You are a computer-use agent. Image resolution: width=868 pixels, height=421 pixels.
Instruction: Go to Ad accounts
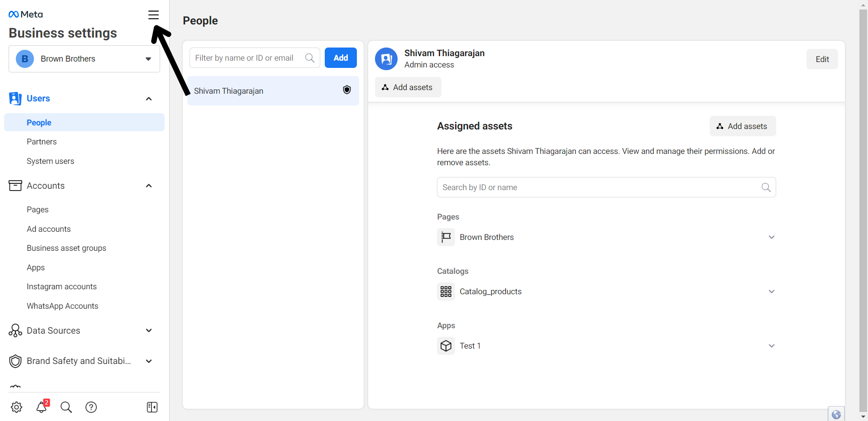point(48,229)
